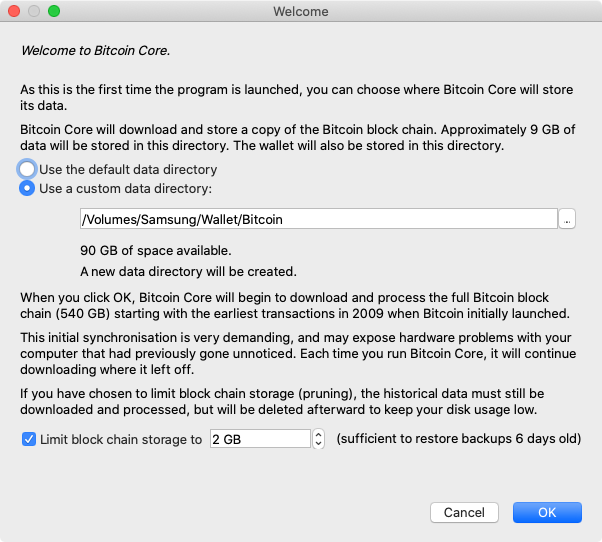Confirm setup with the OK button
The height and width of the screenshot is (542, 602).
547,512
